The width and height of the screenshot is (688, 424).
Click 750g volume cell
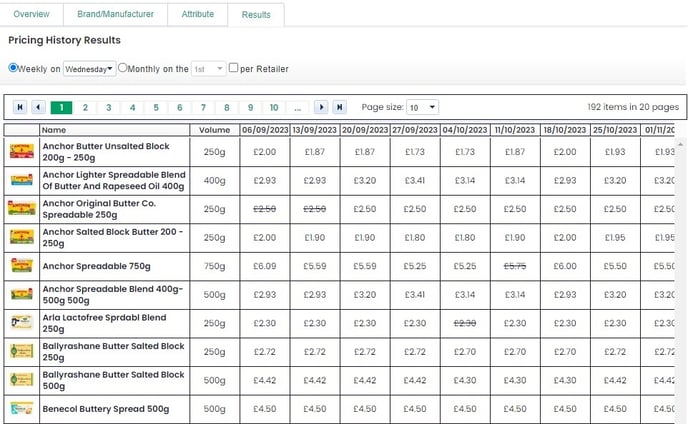click(215, 266)
